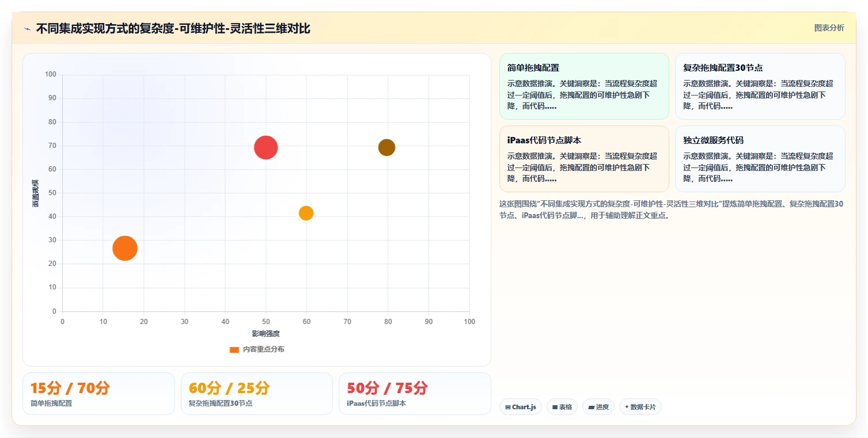Click the 复杂拖拽配置30节点 caption under 60分

(221, 403)
